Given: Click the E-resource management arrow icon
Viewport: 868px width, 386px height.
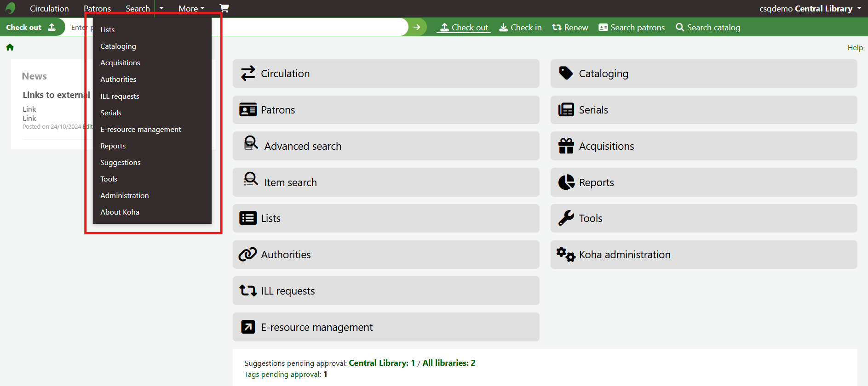Looking at the screenshot, I should tap(248, 327).
